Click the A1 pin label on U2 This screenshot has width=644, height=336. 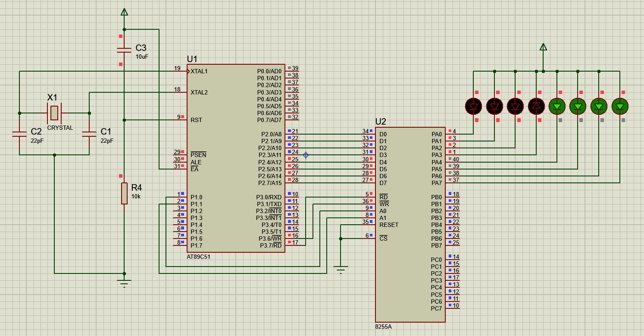383,218
